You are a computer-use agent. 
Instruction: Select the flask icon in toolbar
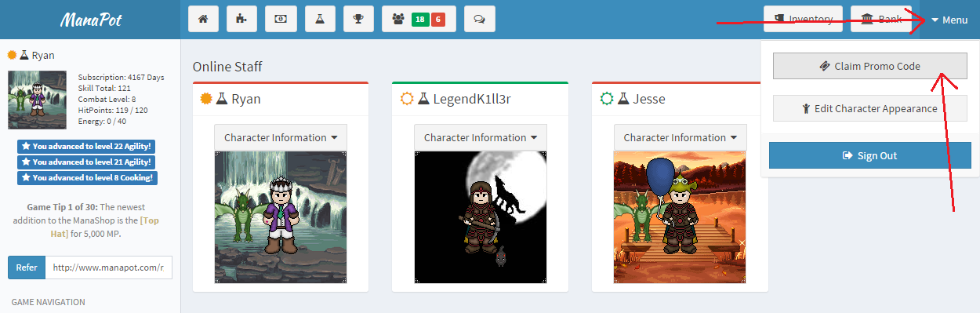[319, 19]
